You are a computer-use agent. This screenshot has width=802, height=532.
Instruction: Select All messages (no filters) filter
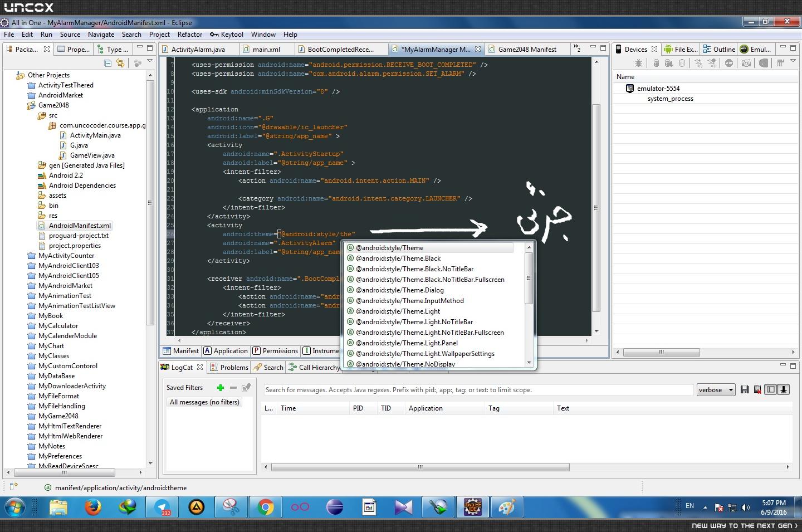click(204, 402)
